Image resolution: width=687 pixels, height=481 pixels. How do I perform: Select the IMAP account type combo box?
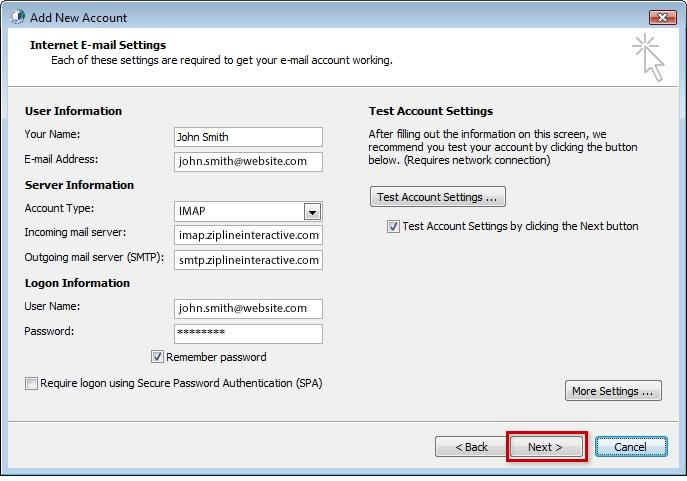click(x=248, y=211)
